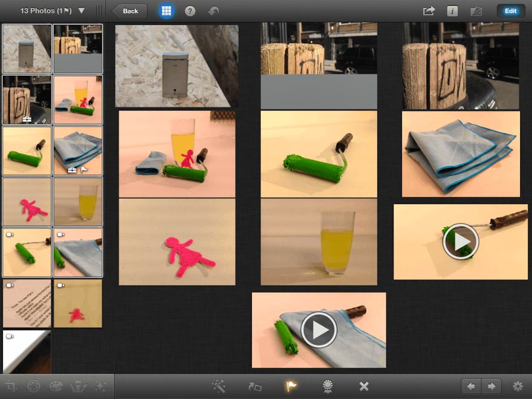Tap the Edit button
This screenshot has width=532, height=399.
[x=510, y=11]
